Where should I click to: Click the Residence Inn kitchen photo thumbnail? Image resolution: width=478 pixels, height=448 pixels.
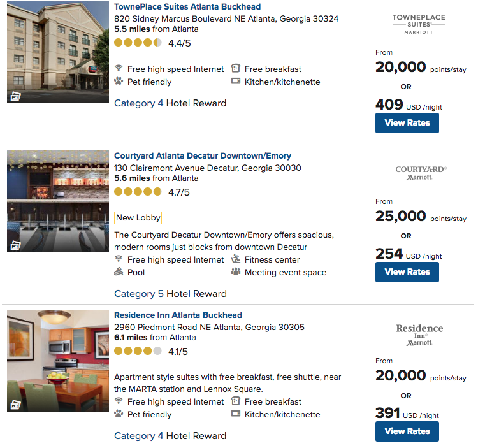tap(58, 360)
